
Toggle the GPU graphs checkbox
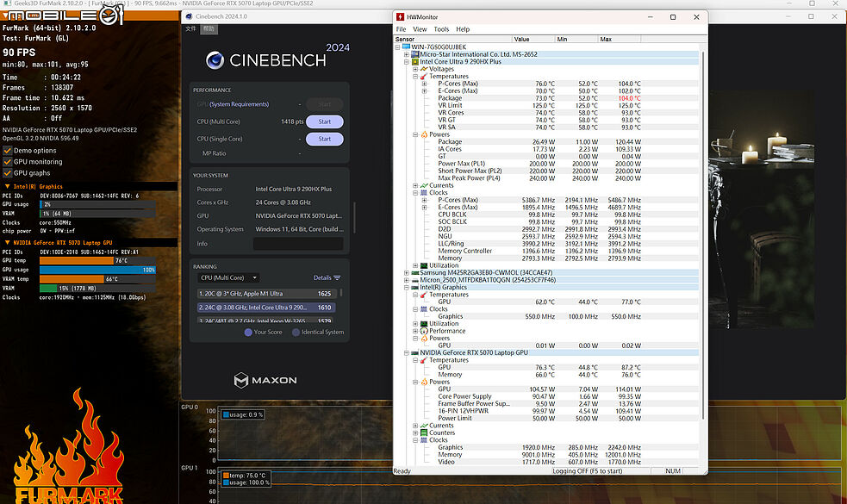(x=8, y=173)
